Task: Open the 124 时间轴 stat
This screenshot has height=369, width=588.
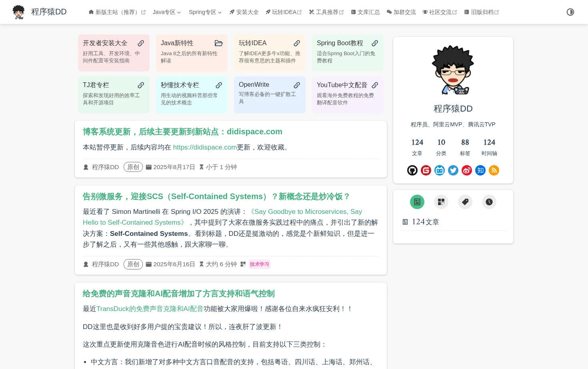Action: coord(489,147)
